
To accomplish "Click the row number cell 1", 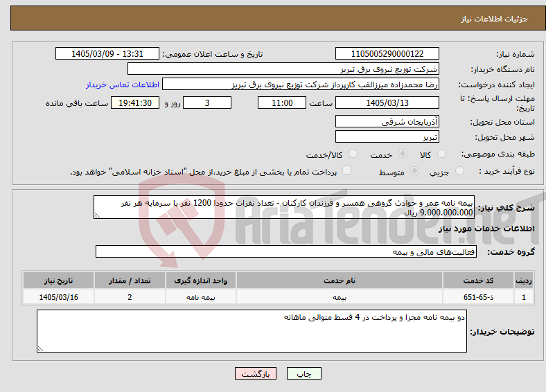I will point(524,297).
